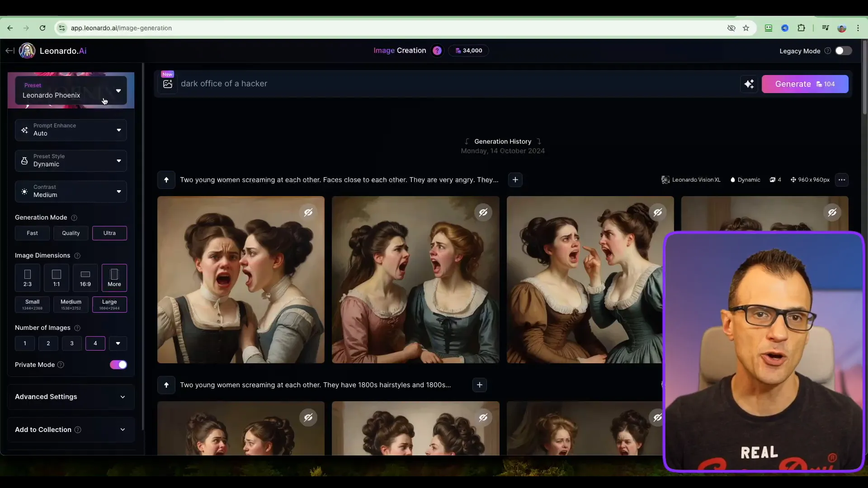The image size is (868, 488).
Task: Click the help question mark icon next to Image Creation
Action: (x=436, y=51)
